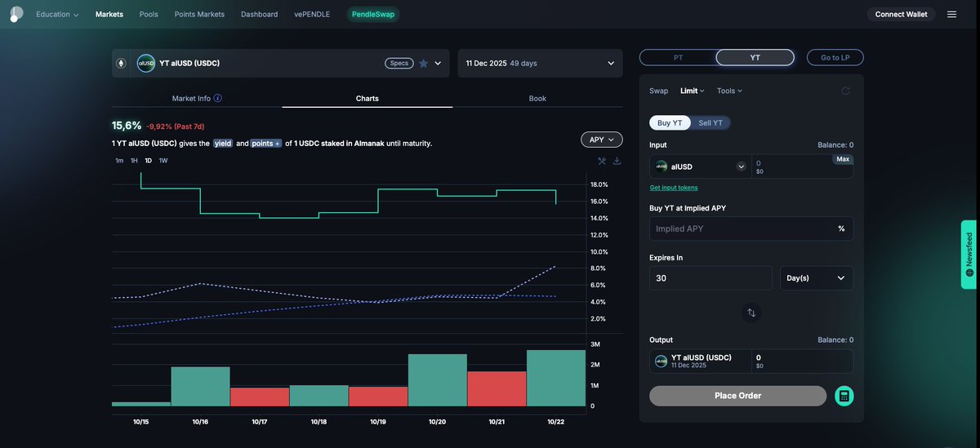Go to Pools page
Image resolution: width=980 pixels, height=448 pixels.
tap(149, 14)
